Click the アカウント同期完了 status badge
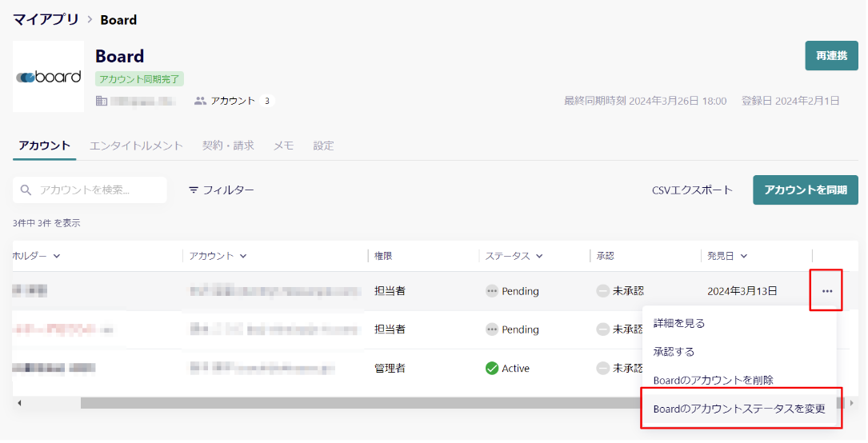Screen dimensions: 868x443 tap(139, 79)
